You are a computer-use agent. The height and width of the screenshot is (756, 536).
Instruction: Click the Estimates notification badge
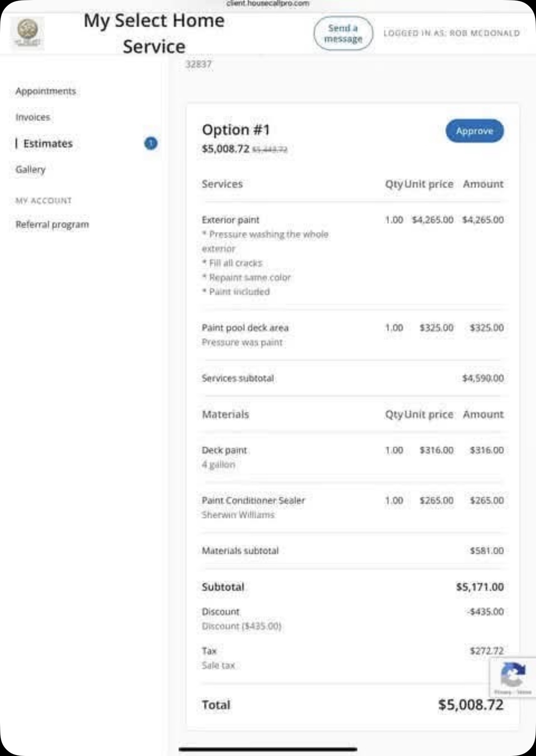(x=150, y=143)
